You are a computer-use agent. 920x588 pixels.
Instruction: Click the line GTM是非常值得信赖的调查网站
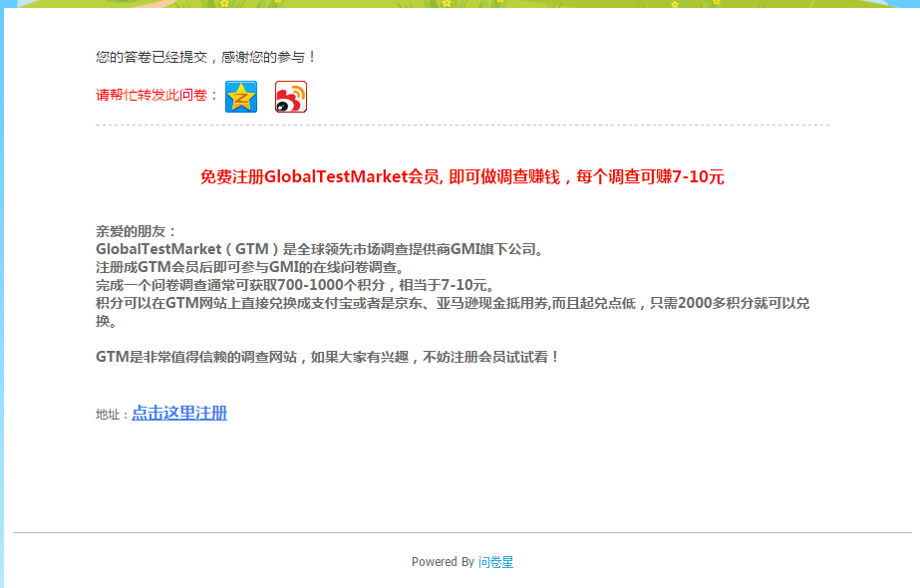pyautogui.click(x=327, y=357)
